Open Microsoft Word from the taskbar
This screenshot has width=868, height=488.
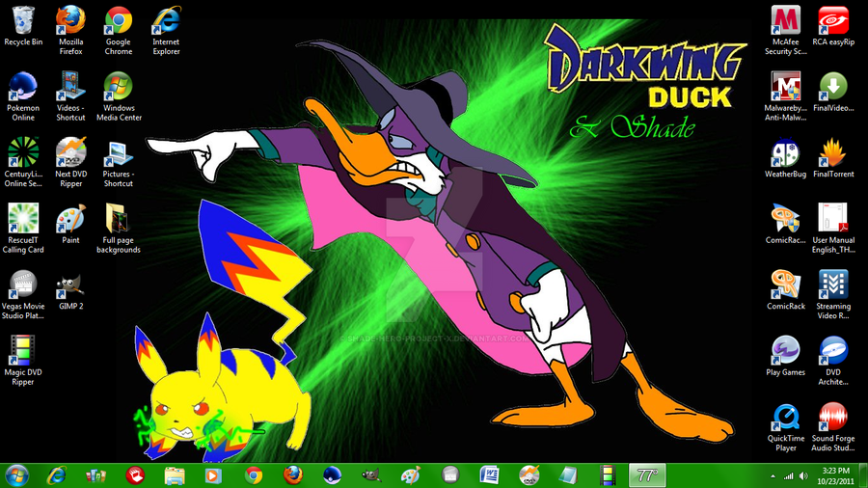489,475
